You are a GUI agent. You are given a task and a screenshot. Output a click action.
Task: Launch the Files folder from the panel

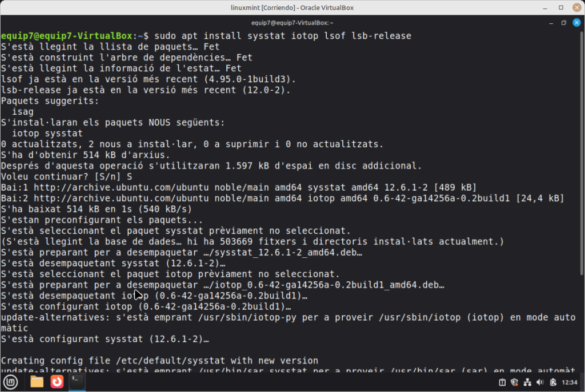[37, 381]
